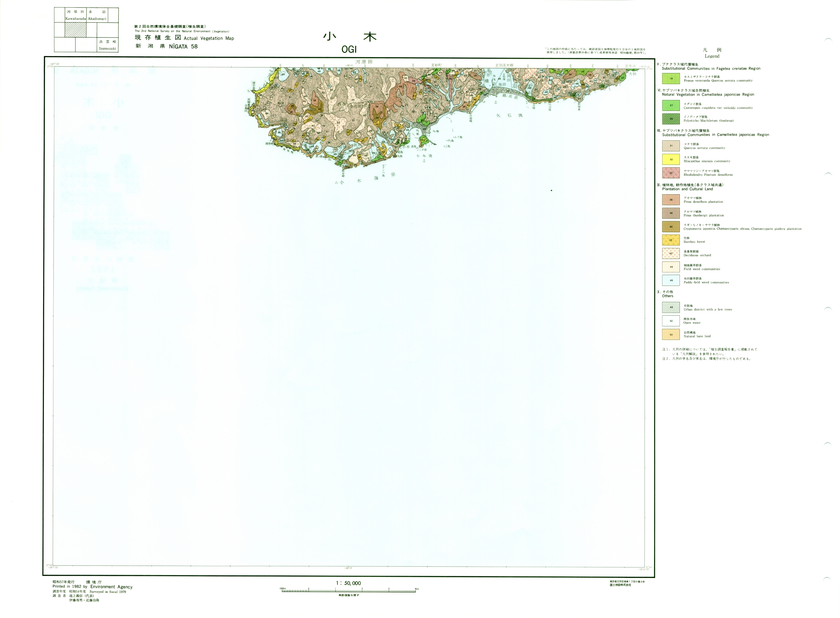
Task: Click "Substitutional Communities in Camellietea japonicae Region" heading
Action: tap(715, 135)
